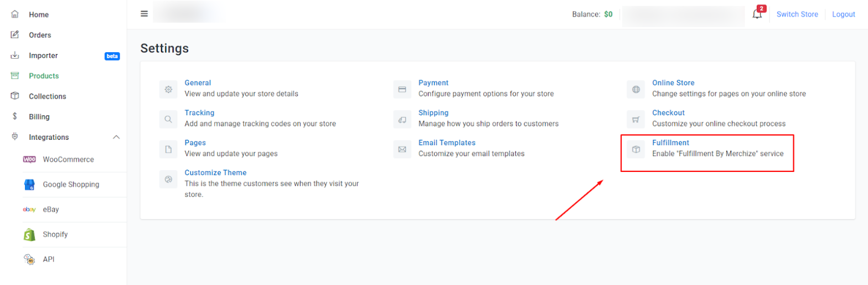868x285 pixels.
Task: Click the globe icon beside Online Store
Action: (636, 89)
